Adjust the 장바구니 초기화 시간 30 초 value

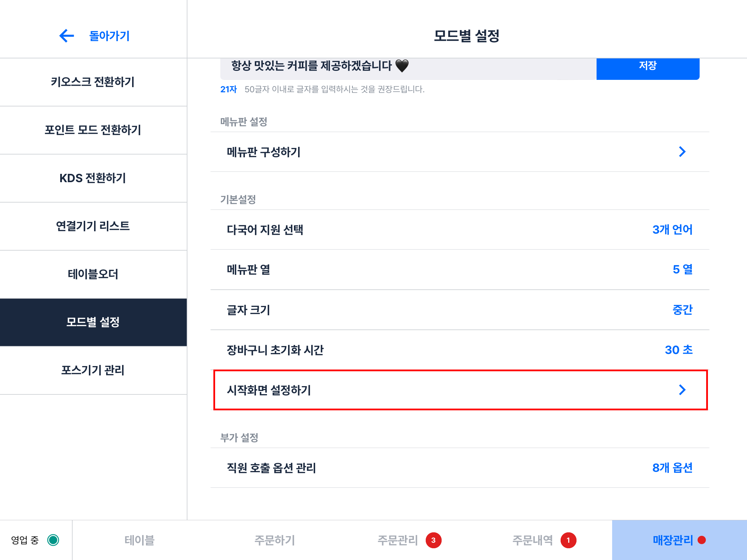679,350
